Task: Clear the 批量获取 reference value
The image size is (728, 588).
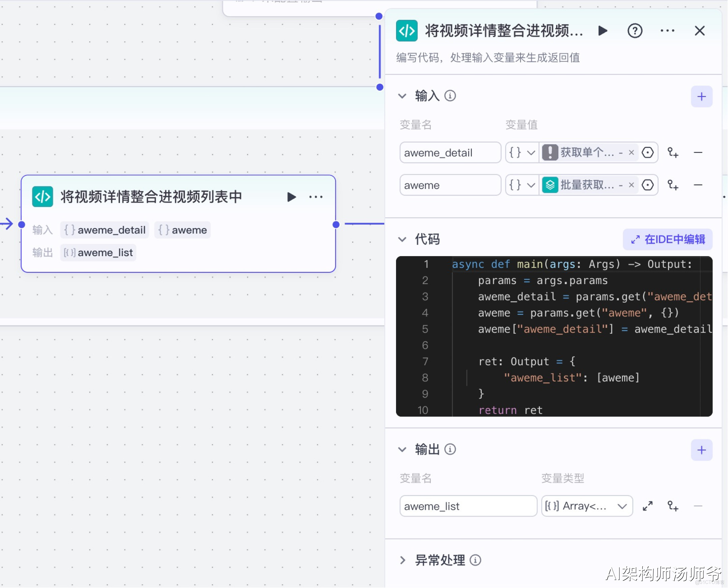Action: 631,185
